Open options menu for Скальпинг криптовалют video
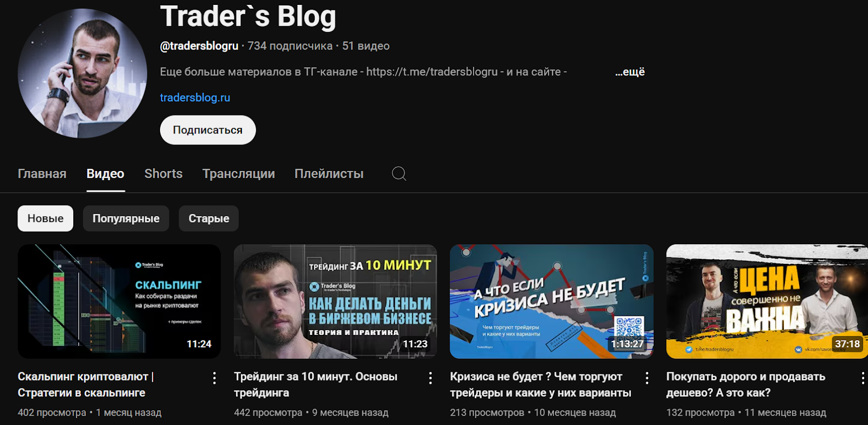 coord(214,378)
